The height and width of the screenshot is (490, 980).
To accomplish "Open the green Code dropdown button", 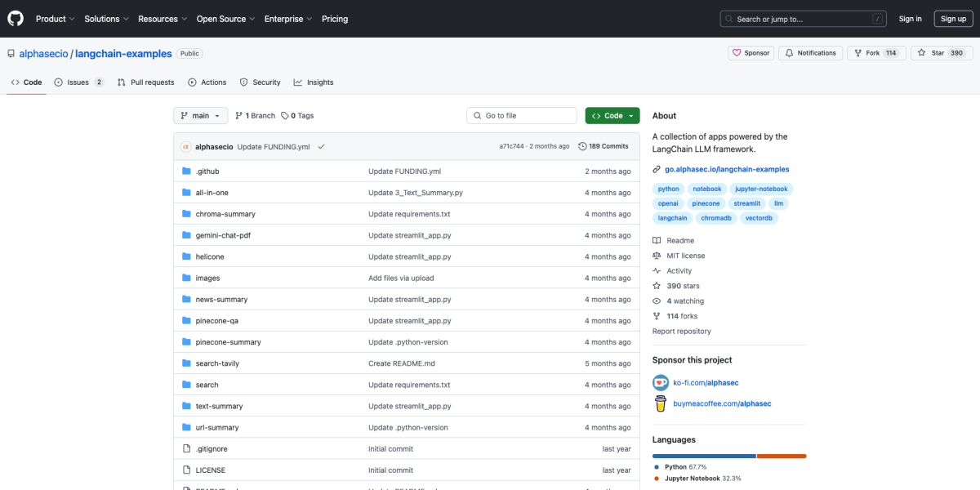I will click(x=612, y=116).
